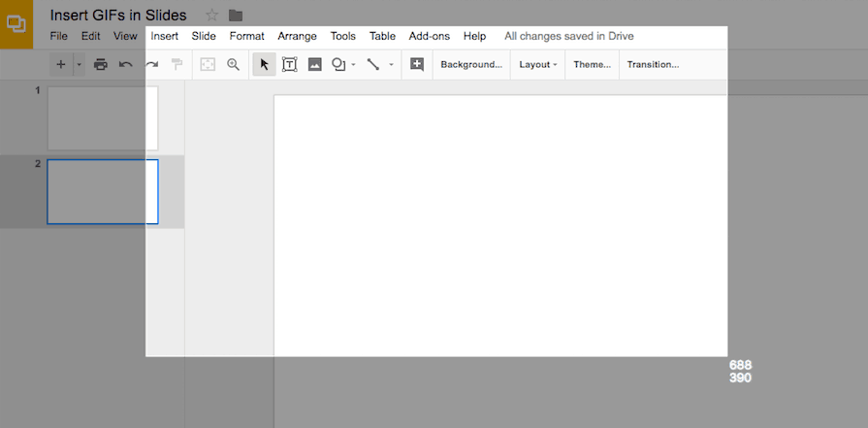Click the All changes saved in Drive text

click(x=569, y=37)
